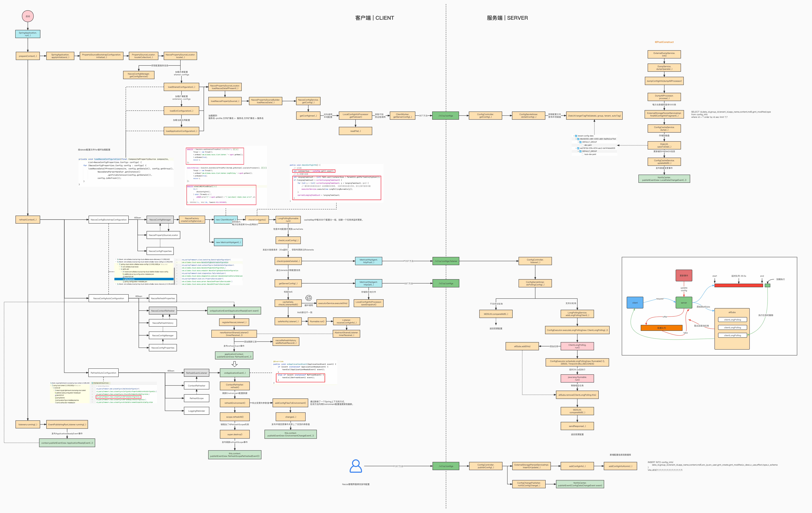Select the listeners.running(..) node

pos(28,425)
